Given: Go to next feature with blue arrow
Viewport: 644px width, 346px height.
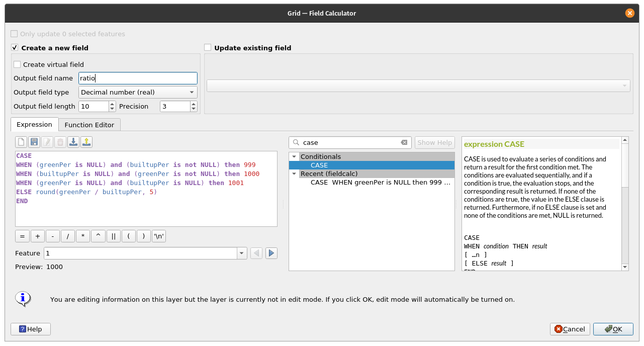Looking at the screenshot, I should click(271, 253).
